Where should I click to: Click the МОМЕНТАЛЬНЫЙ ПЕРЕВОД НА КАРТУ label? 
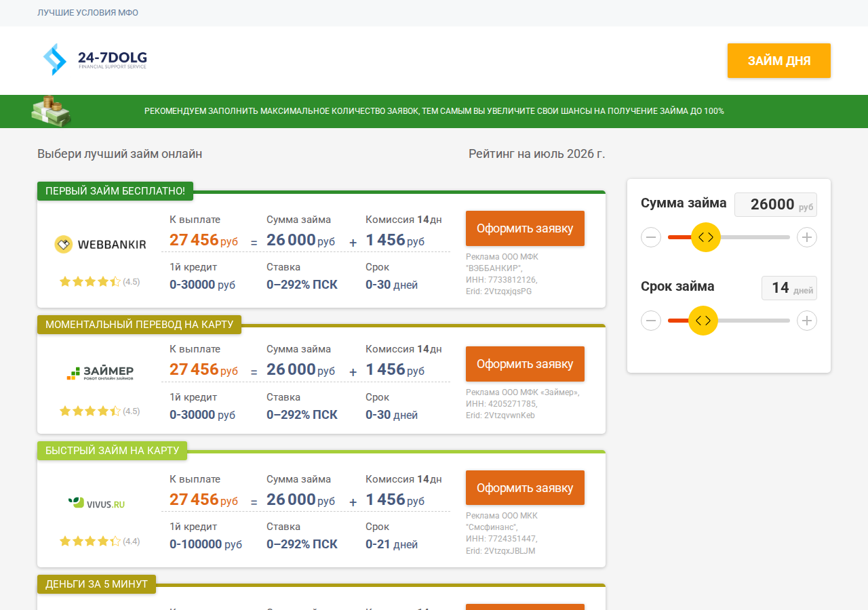(139, 325)
